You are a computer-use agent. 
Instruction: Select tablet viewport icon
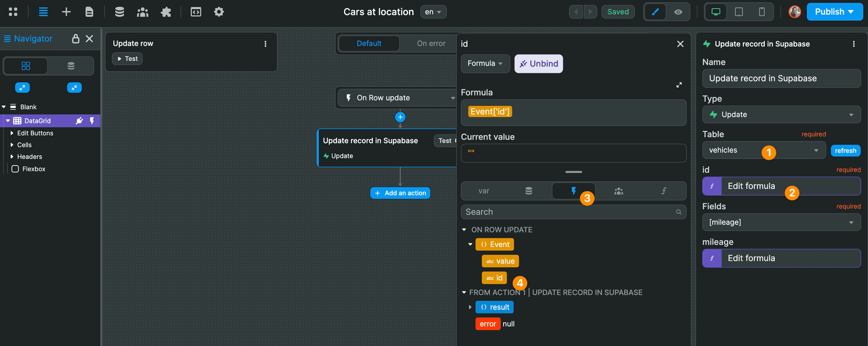coord(739,12)
